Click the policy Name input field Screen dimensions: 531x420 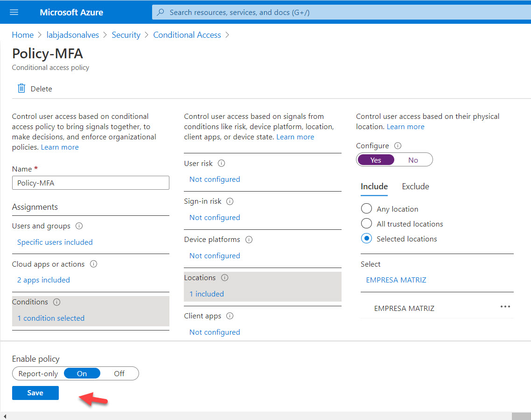pos(91,183)
